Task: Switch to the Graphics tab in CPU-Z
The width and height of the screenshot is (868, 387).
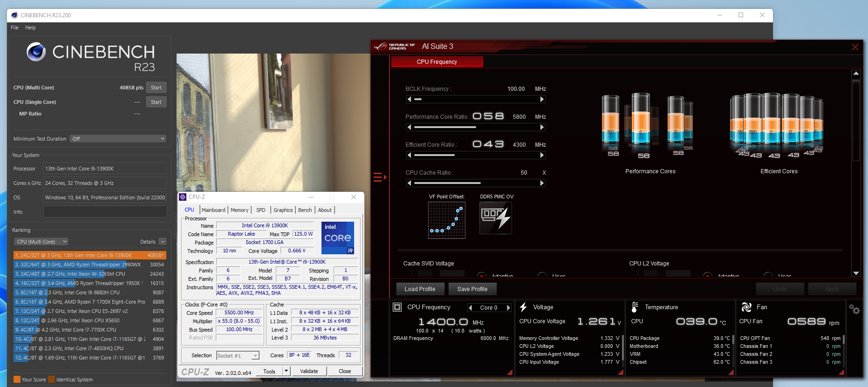Action: pos(283,210)
